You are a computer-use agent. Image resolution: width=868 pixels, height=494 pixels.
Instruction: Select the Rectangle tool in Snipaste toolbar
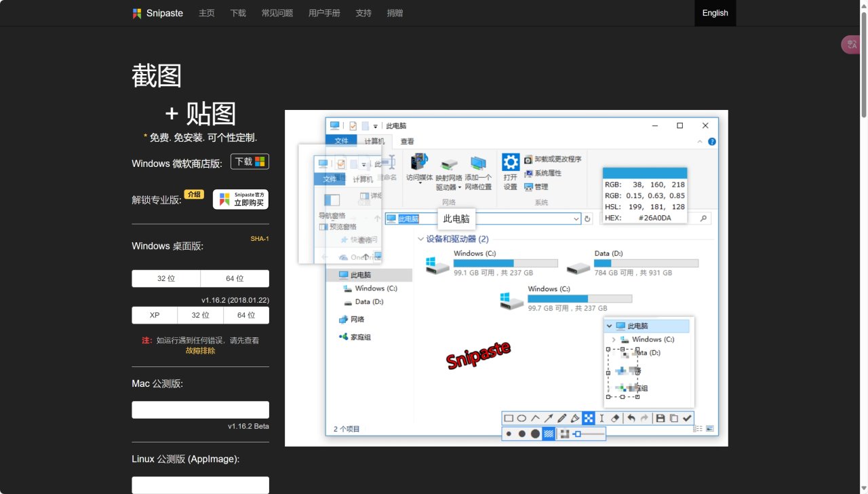click(509, 419)
